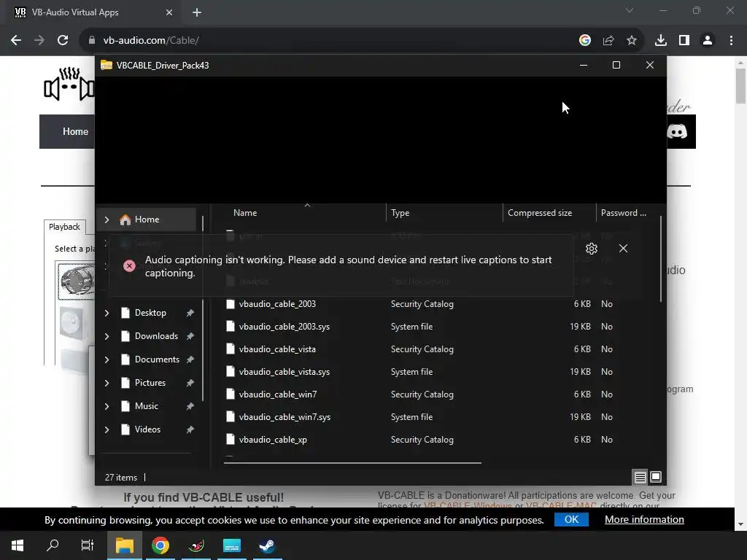The height and width of the screenshot is (560, 747).
Task: Open Task View on taskbar
Action: click(x=88, y=545)
